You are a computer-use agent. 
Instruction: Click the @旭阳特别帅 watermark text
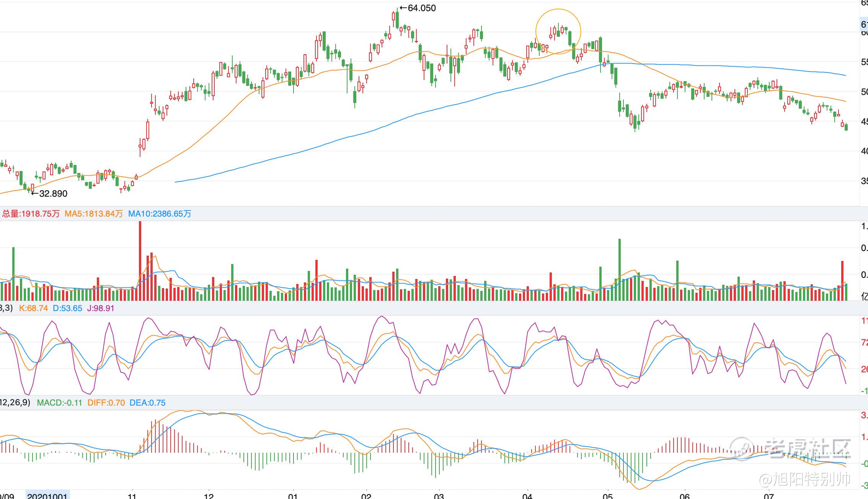tap(804, 479)
